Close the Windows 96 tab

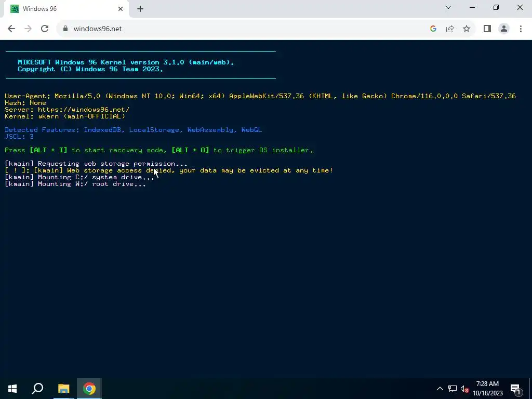coord(121,9)
